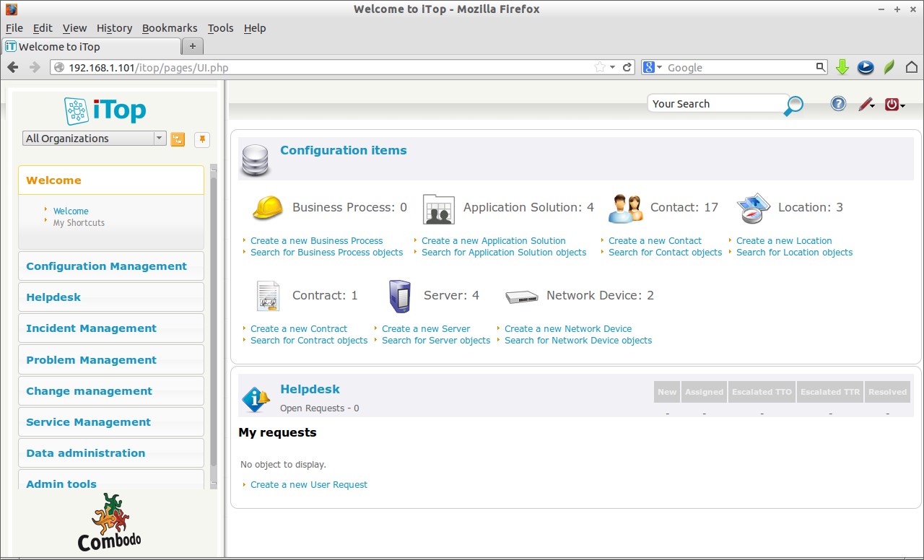
Task: Click the Network Device switch icon
Action: click(521, 296)
